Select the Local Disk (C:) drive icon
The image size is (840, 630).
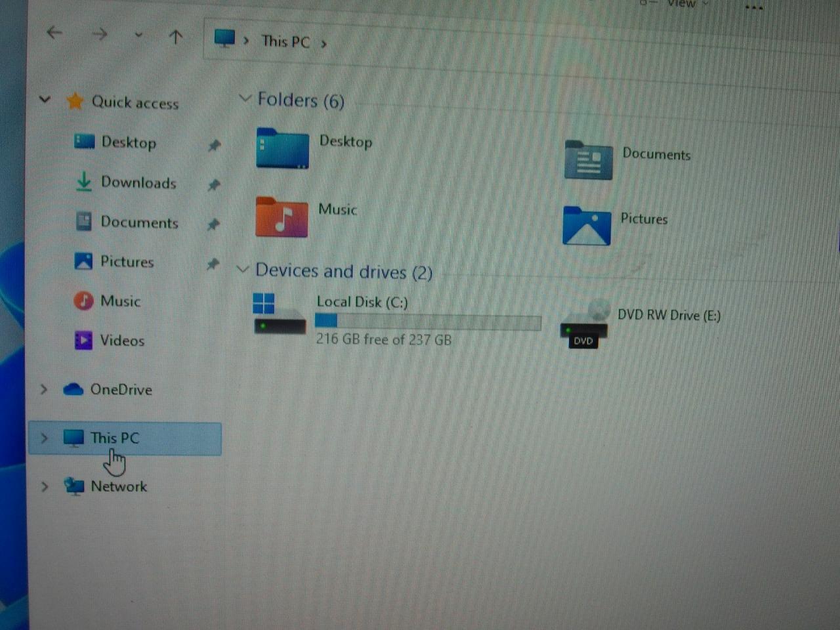point(280,314)
